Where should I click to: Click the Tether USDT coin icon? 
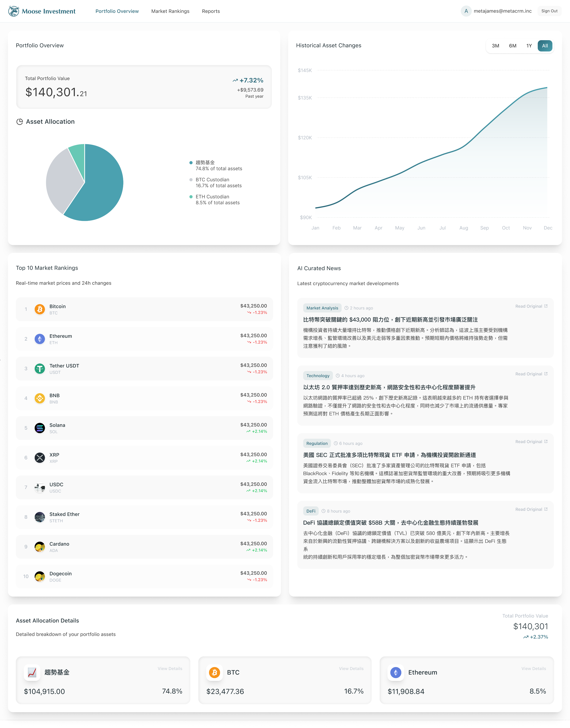pos(40,369)
